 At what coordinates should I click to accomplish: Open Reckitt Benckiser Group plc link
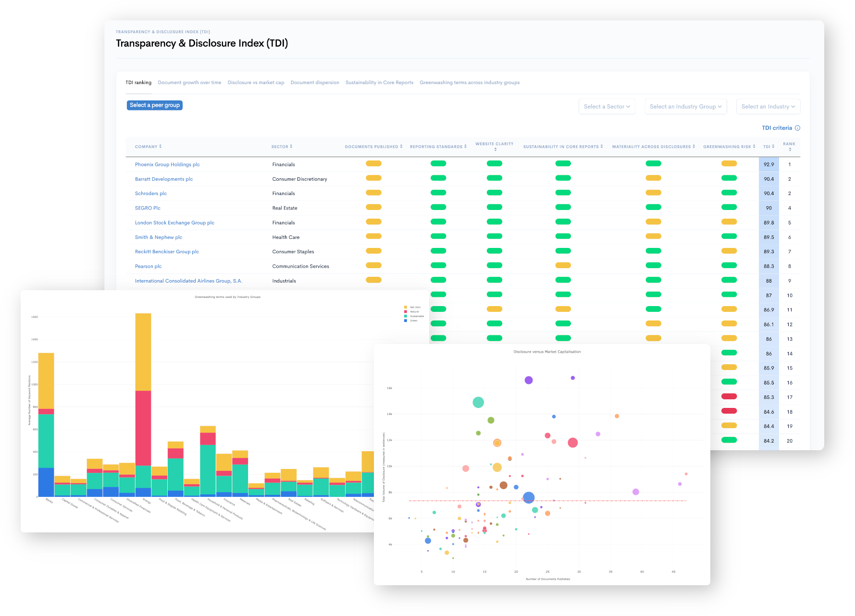[167, 252]
